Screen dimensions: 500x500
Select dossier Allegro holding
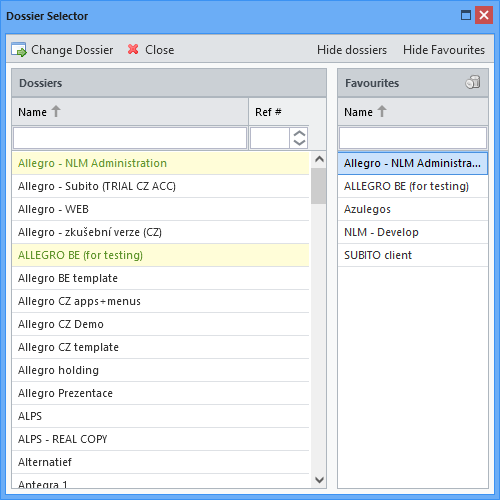click(161, 370)
